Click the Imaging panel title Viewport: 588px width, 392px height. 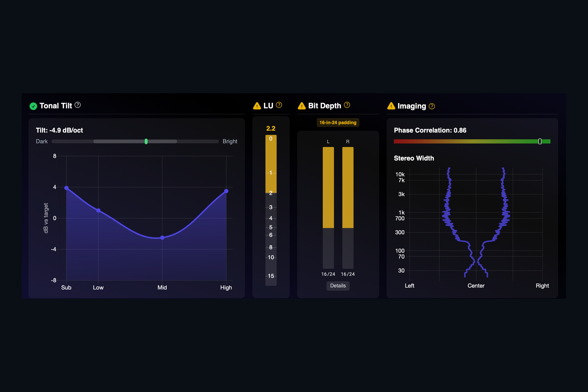412,106
